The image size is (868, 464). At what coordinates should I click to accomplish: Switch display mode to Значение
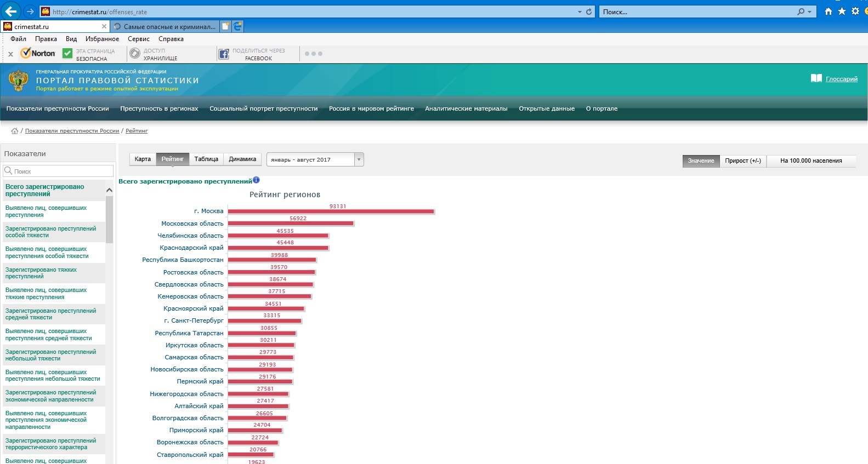tap(701, 161)
